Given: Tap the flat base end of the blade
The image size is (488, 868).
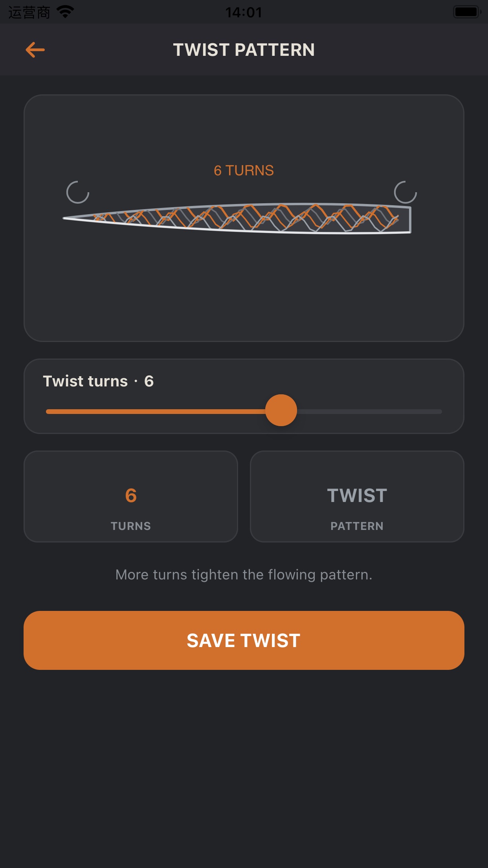Looking at the screenshot, I should coord(409,219).
